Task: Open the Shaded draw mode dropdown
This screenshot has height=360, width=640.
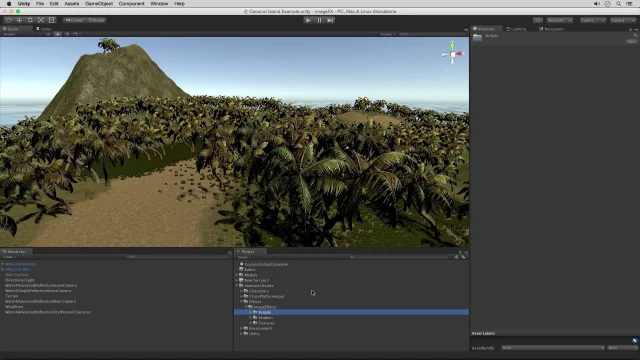Action: pyautogui.click(x=22, y=34)
